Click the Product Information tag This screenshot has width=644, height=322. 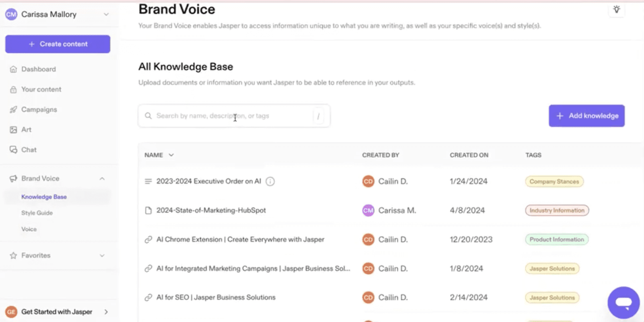point(557,239)
